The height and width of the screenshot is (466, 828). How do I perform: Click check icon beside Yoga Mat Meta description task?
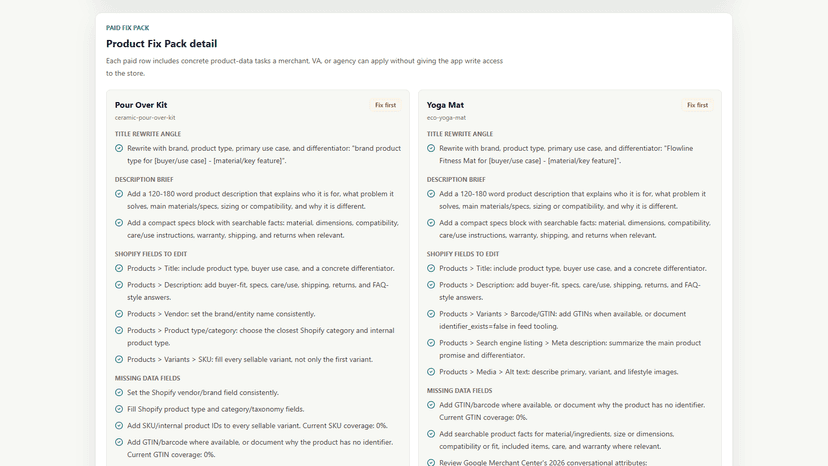click(x=431, y=343)
